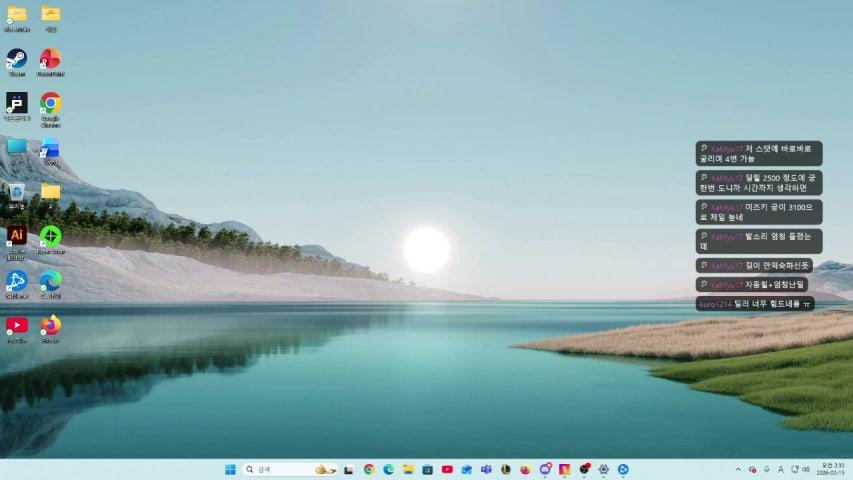The height and width of the screenshot is (480, 853).
Task: Open the Recycle Bin on desktop
Action: click(17, 191)
